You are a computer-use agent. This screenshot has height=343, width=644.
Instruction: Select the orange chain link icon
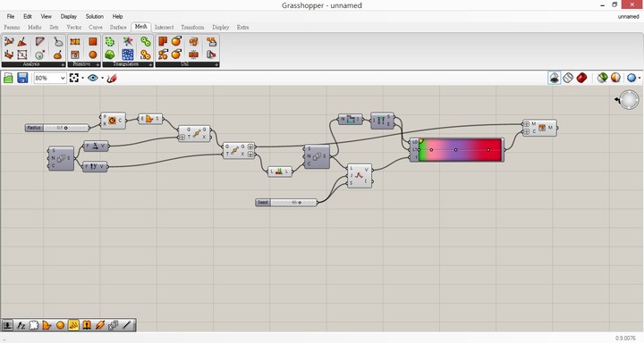tap(146, 54)
